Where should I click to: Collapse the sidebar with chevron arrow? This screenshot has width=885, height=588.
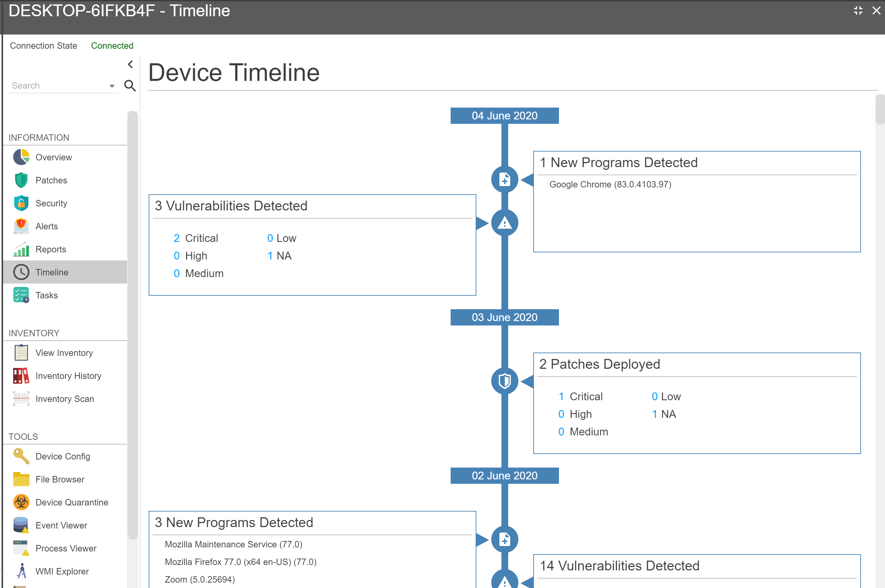130,65
